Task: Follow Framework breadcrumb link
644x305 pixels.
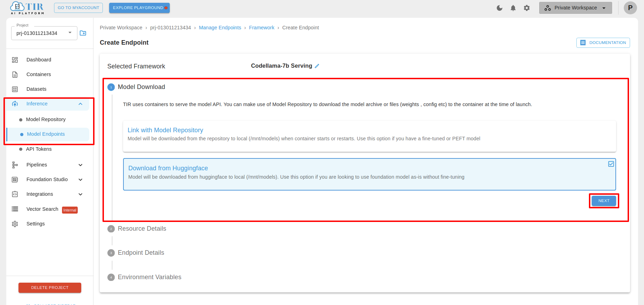Action: pos(262,28)
